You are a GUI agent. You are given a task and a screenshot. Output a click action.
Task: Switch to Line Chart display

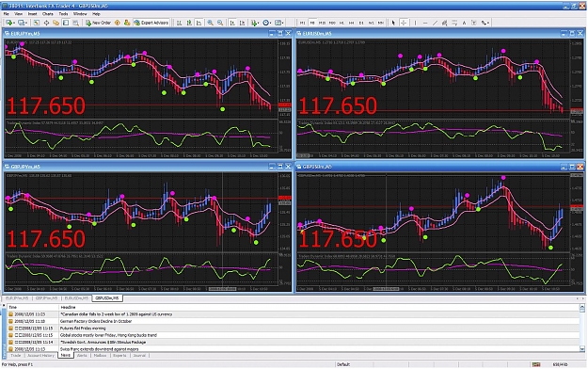point(199,23)
